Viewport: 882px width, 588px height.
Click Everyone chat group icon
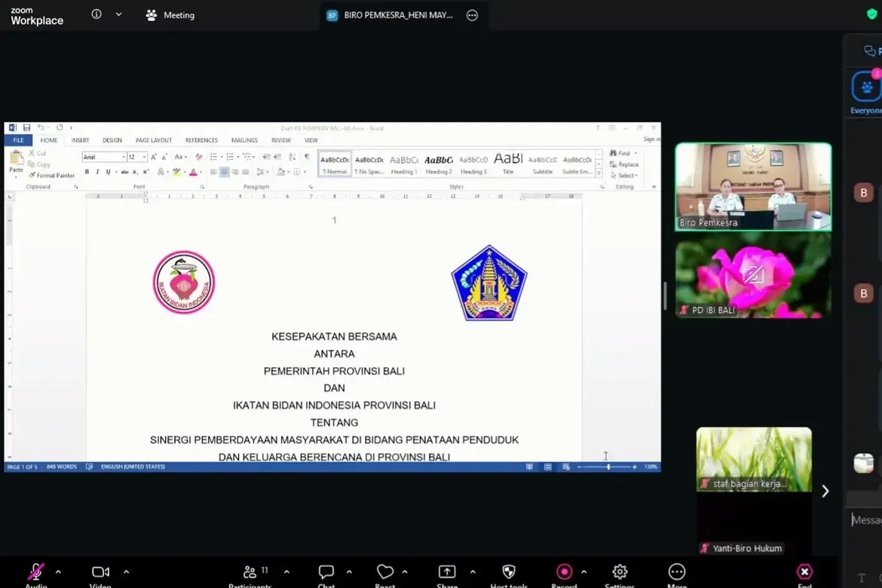[x=866, y=87]
